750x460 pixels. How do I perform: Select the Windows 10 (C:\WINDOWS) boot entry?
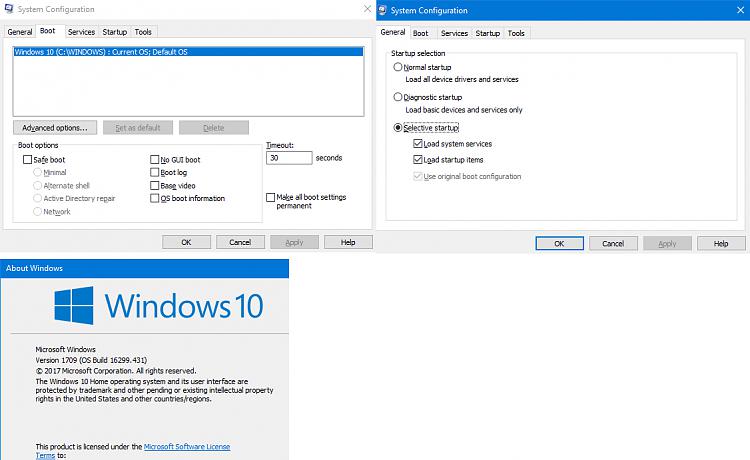pyautogui.click(x=188, y=52)
